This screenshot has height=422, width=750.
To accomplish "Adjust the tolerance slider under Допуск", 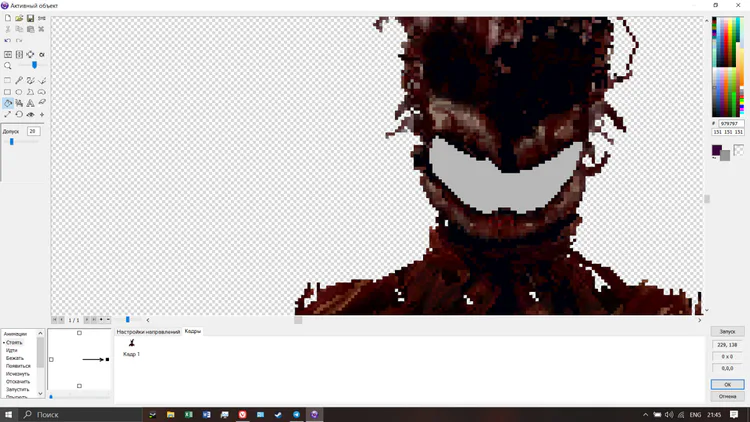I will pyautogui.click(x=11, y=142).
